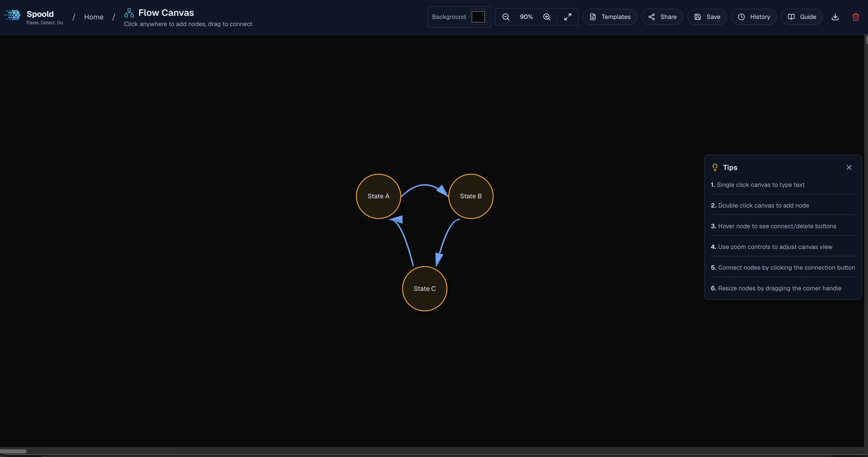Viewport: 868px width, 457px height.
Task: Select the State B node
Action: 471,196
